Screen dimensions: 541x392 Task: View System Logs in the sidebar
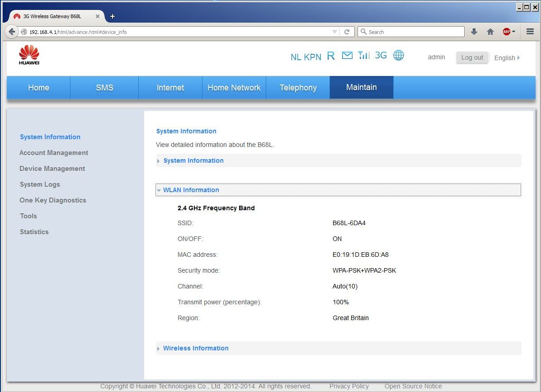[40, 184]
